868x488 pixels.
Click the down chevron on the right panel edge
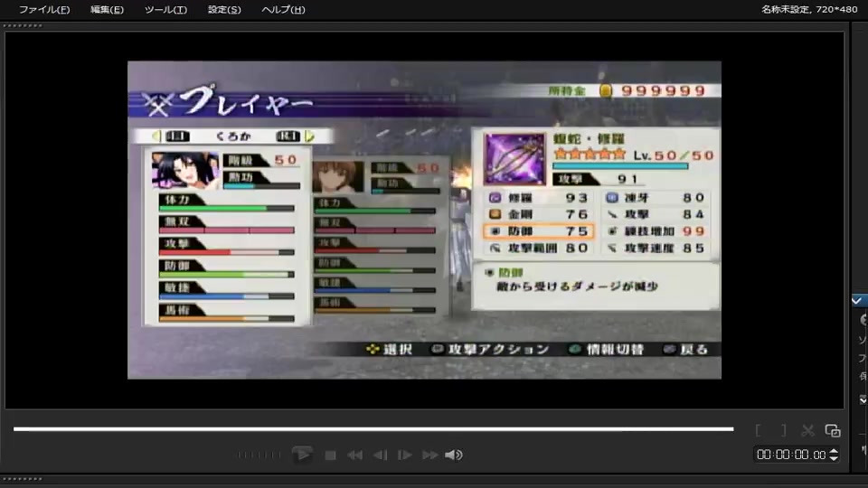pyautogui.click(x=863, y=399)
